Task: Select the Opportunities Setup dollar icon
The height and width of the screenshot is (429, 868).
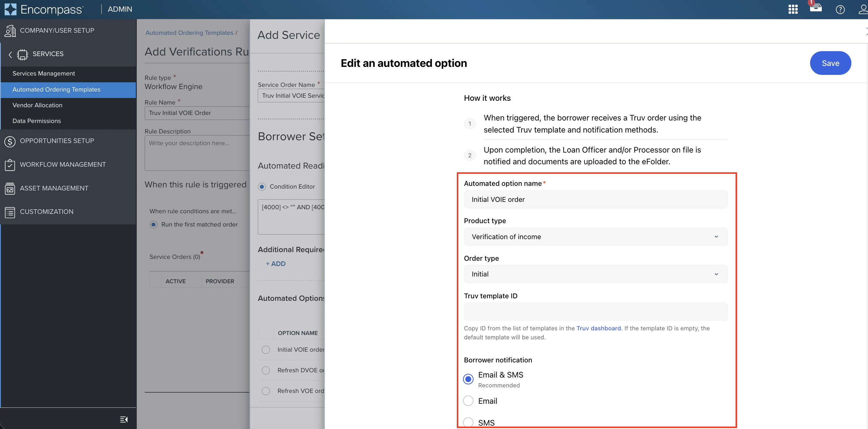Action: click(10, 141)
